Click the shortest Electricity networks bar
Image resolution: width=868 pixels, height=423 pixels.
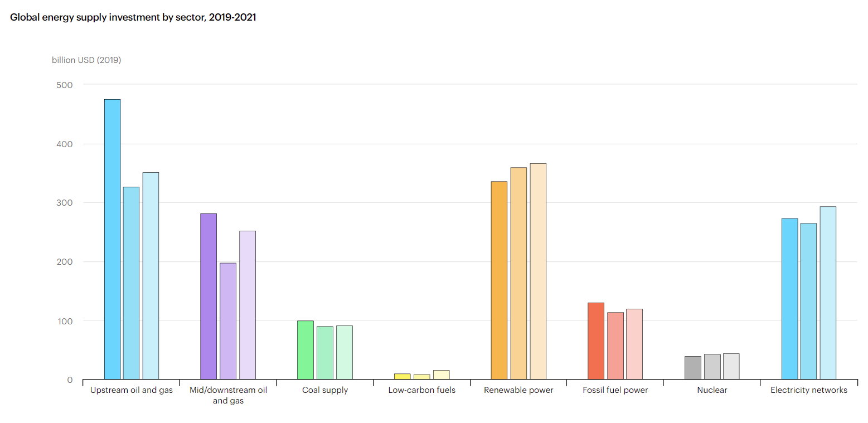[808, 302]
